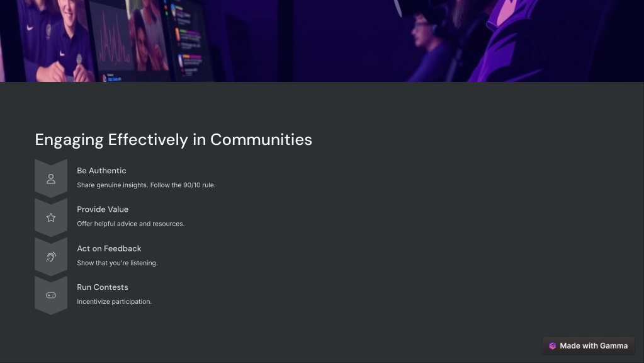Click the star icon beside Provide Value
Screen dimensions: 644x363
(51, 217)
